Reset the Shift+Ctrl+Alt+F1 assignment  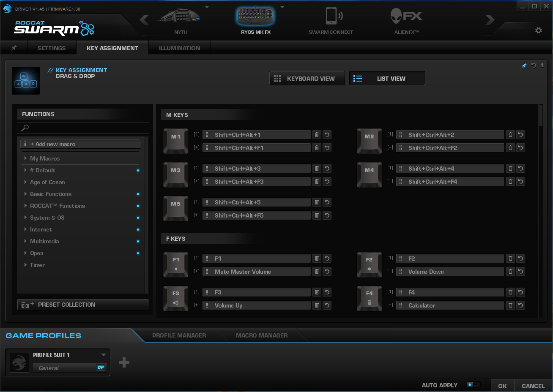pos(327,148)
